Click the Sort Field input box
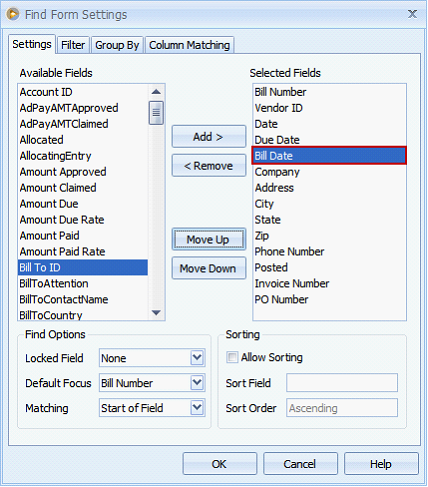 coord(342,383)
